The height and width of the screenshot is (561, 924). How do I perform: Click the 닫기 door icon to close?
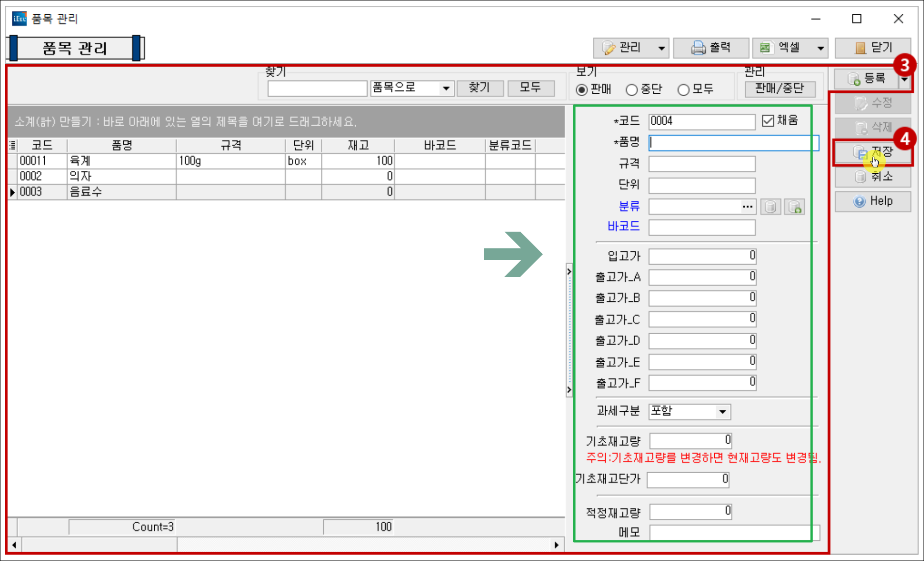pyautogui.click(x=861, y=47)
